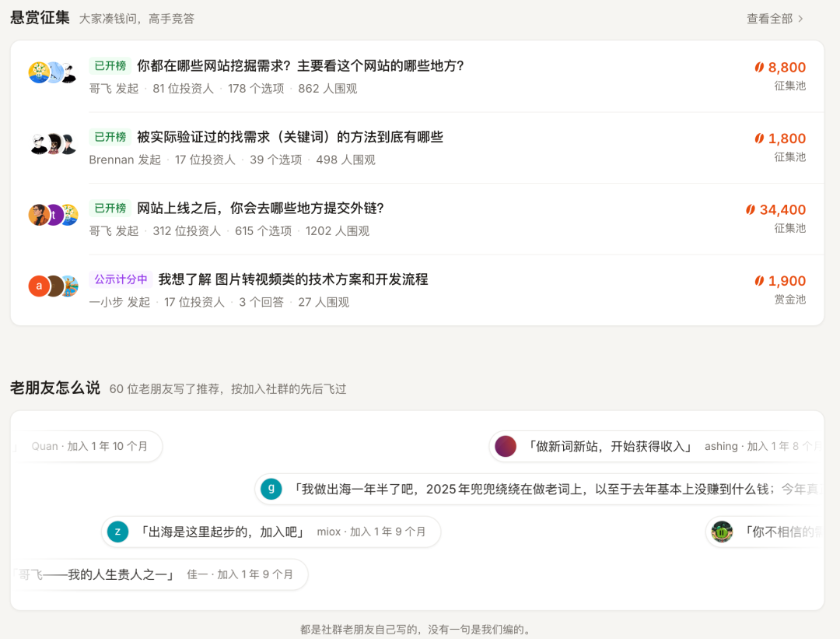The height and width of the screenshot is (639, 840).
Task: Click the Quan testimonial pill
Action: (87, 446)
